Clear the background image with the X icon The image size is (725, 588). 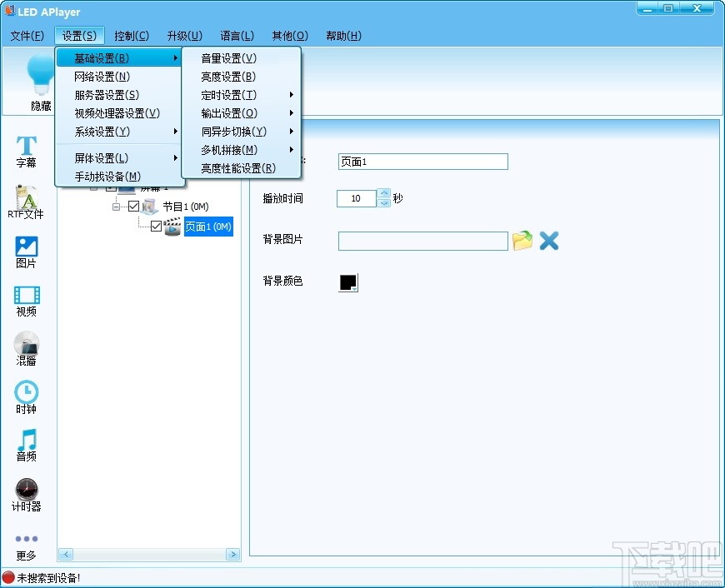click(x=547, y=241)
